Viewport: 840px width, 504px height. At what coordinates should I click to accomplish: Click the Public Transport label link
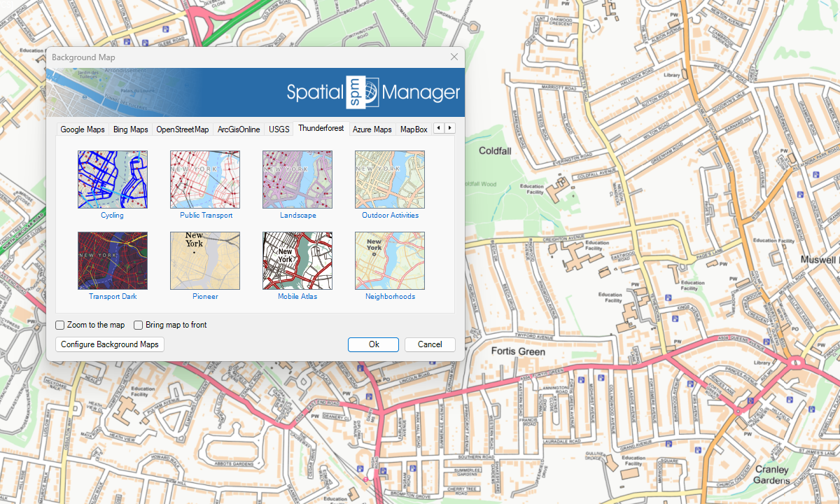click(206, 216)
